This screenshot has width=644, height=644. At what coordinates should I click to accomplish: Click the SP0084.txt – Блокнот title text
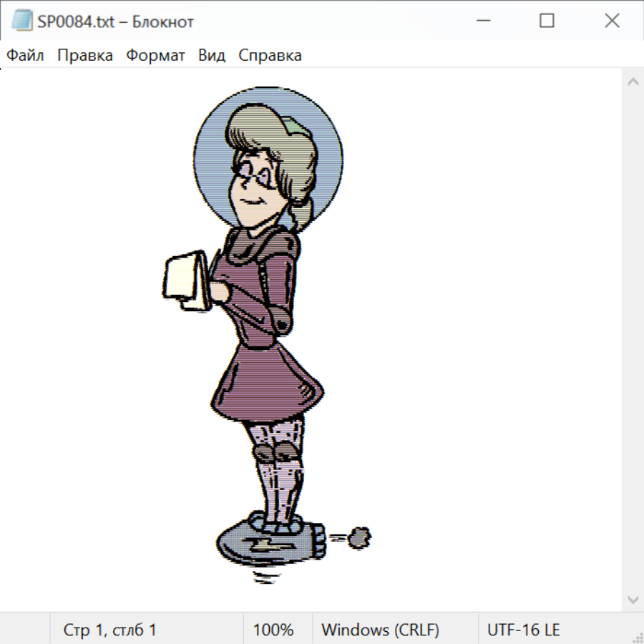coord(115,21)
